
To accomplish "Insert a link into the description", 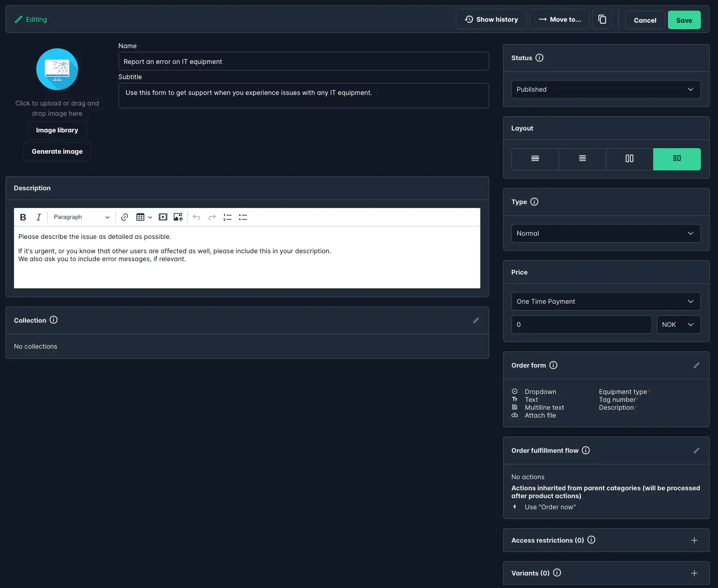I will tap(124, 217).
